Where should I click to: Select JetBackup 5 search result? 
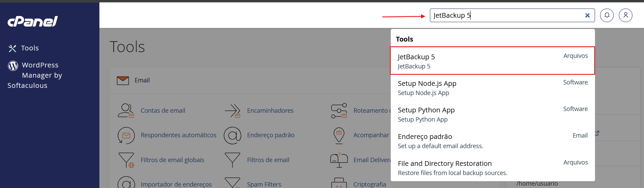pos(493,61)
